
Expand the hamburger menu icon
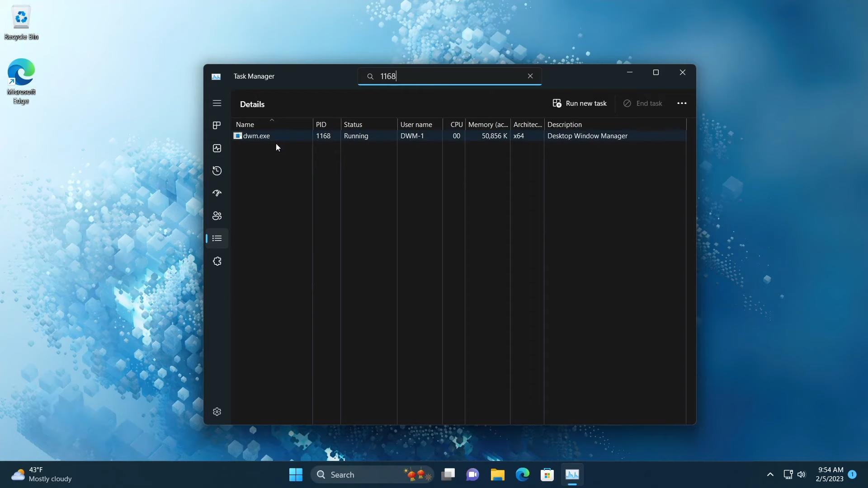point(217,103)
